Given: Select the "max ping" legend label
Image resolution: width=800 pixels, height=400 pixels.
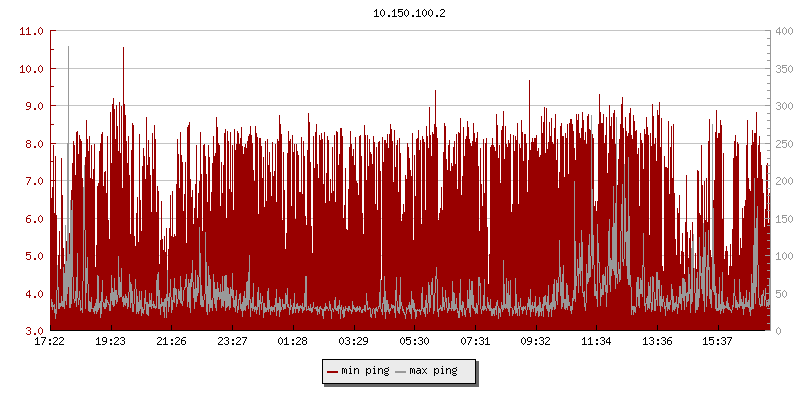Looking at the screenshot, I should [x=434, y=371].
